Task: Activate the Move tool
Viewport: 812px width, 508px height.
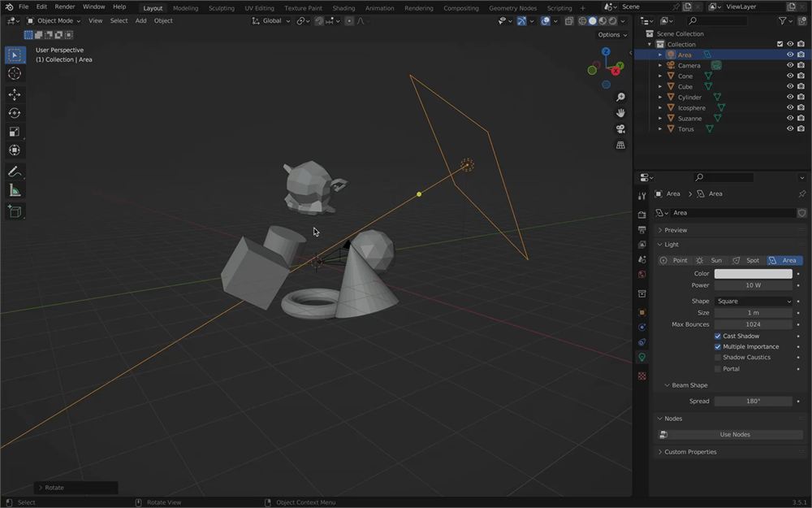Action: pos(15,94)
